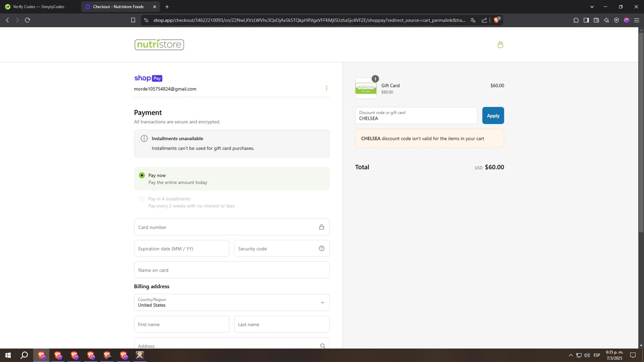Image resolution: width=644 pixels, height=362 pixels.
Task: Click the share page icon
Action: click(x=484, y=20)
